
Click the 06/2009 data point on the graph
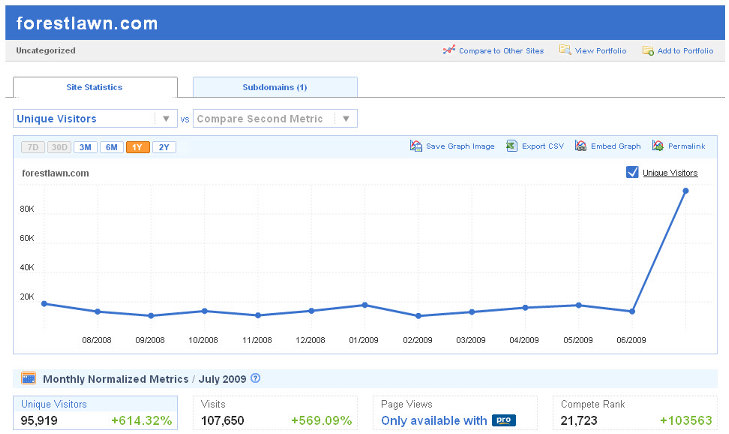(x=632, y=311)
